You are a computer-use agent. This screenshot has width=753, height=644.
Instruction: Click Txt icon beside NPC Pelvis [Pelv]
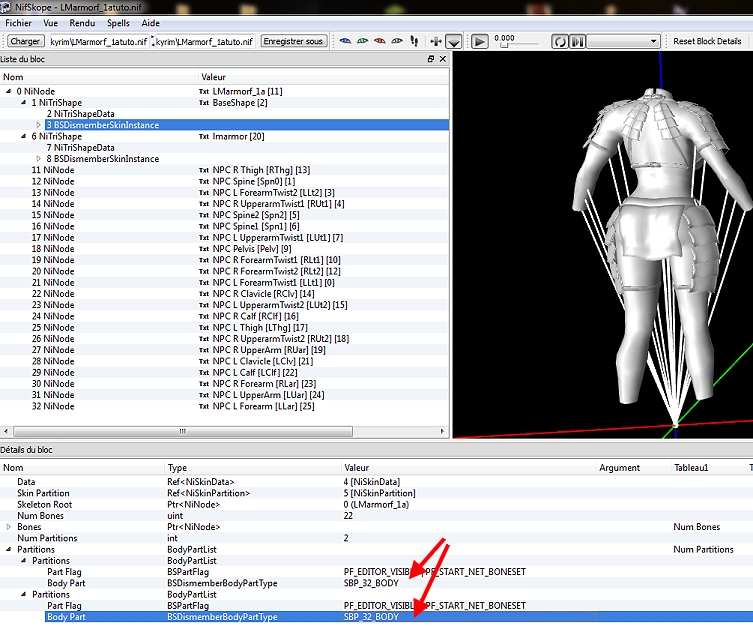(x=204, y=249)
